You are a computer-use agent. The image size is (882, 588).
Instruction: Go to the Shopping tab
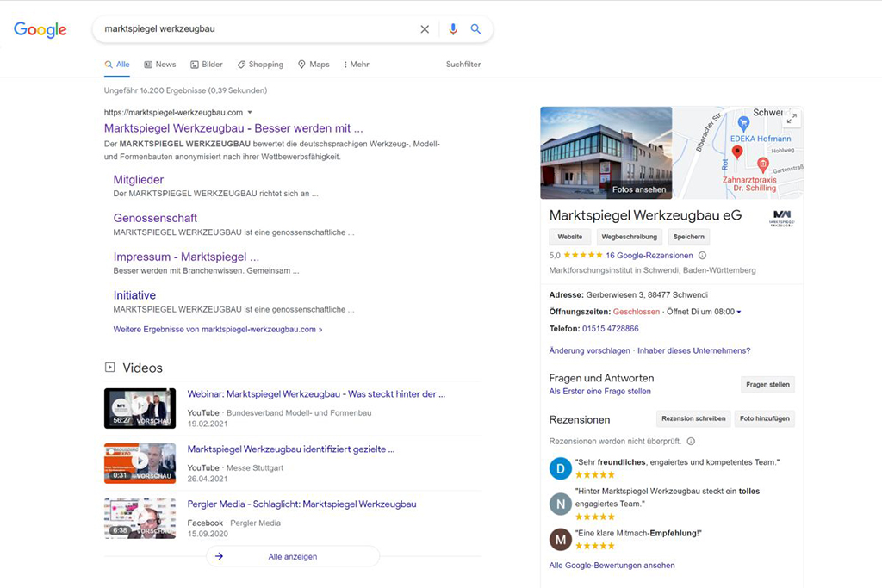point(260,65)
